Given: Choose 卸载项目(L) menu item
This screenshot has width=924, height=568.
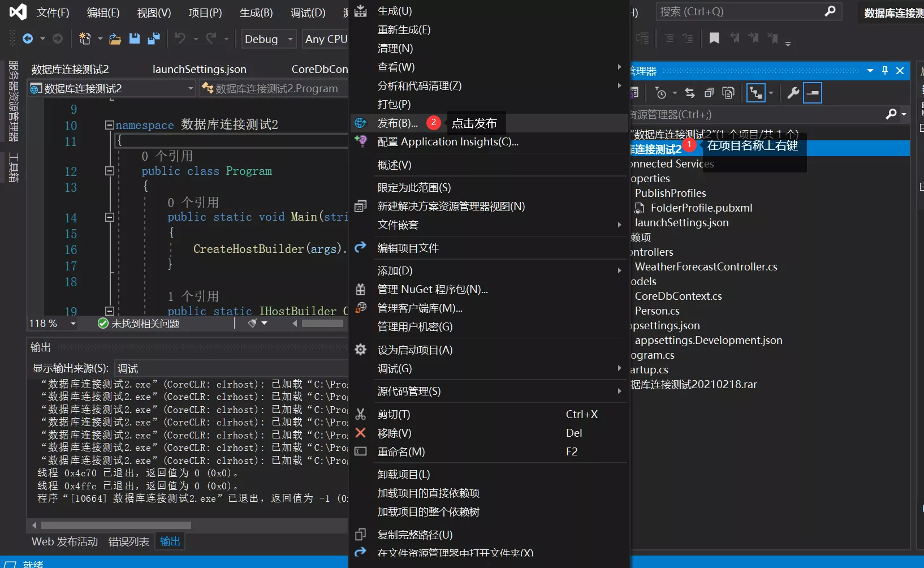Looking at the screenshot, I should click(489, 475).
